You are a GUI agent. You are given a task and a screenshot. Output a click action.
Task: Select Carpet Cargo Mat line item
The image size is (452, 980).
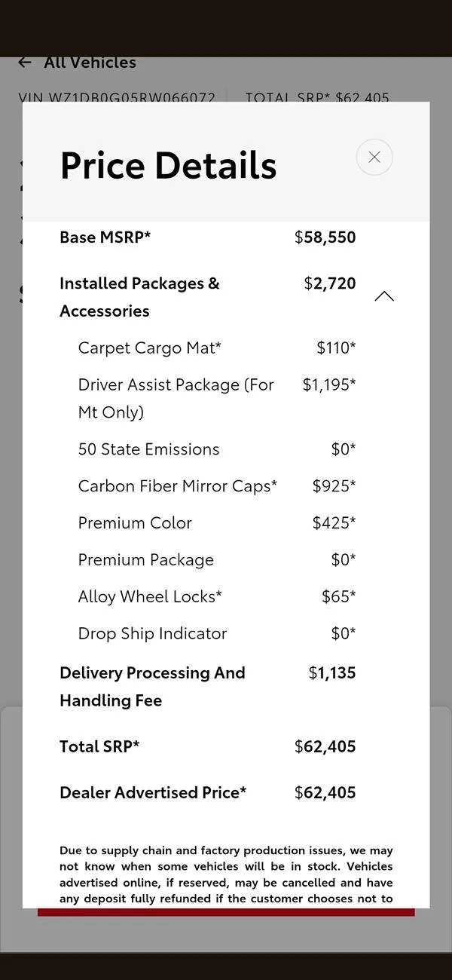216,348
